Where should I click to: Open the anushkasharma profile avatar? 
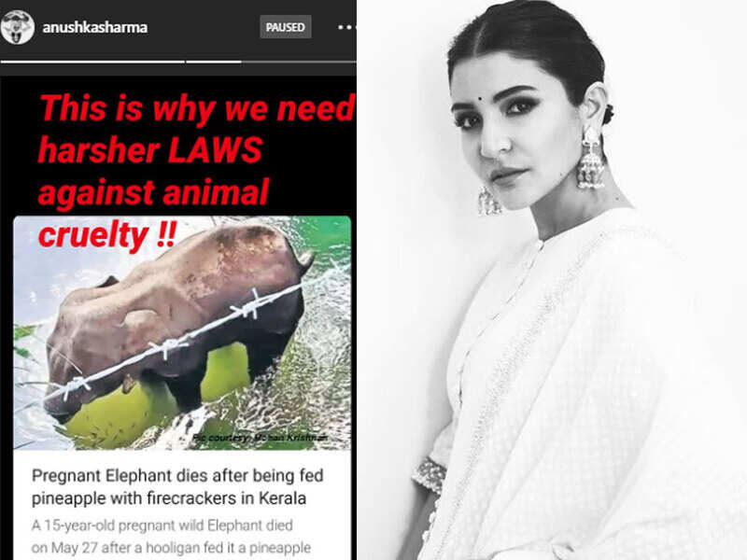click(x=18, y=27)
